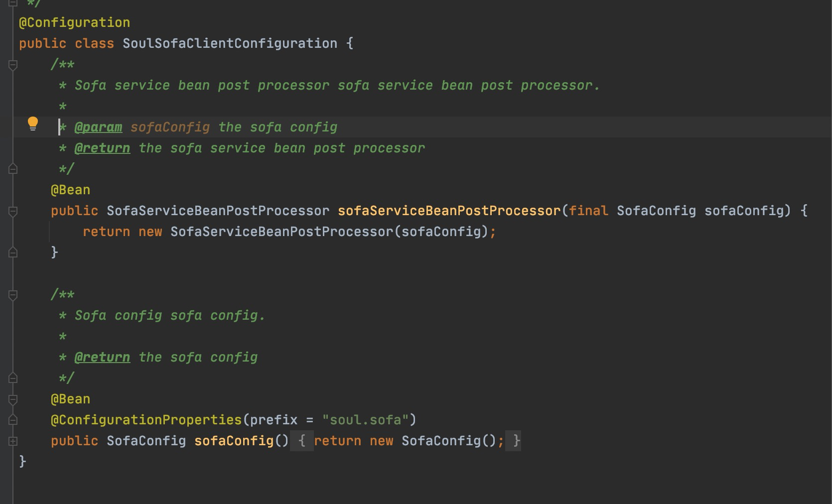Image resolution: width=832 pixels, height=504 pixels.
Task: Click folded closing brace placeholder after SofaConfig()
Action: click(x=516, y=441)
